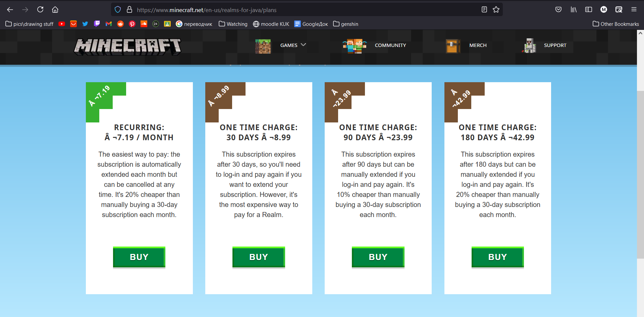Save page to Pocket
This screenshot has height=317, width=644.
click(x=558, y=10)
